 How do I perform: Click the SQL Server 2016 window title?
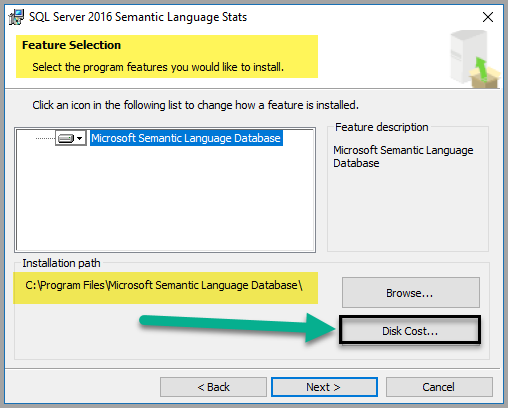[x=138, y=17]
